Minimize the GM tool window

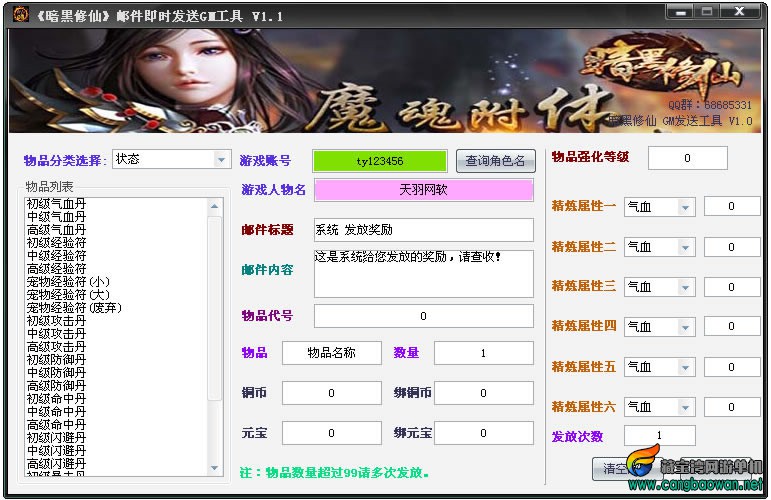(681, 11)
